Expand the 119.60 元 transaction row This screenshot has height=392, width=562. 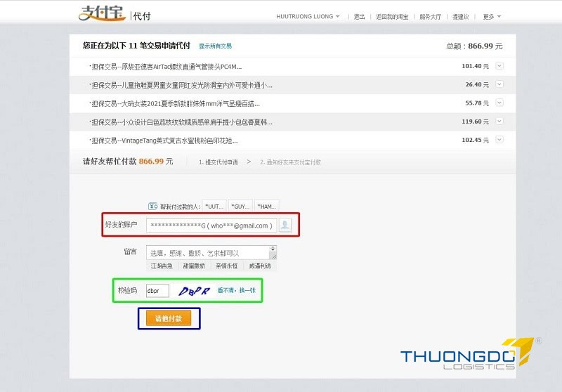(x=499, y=121)
